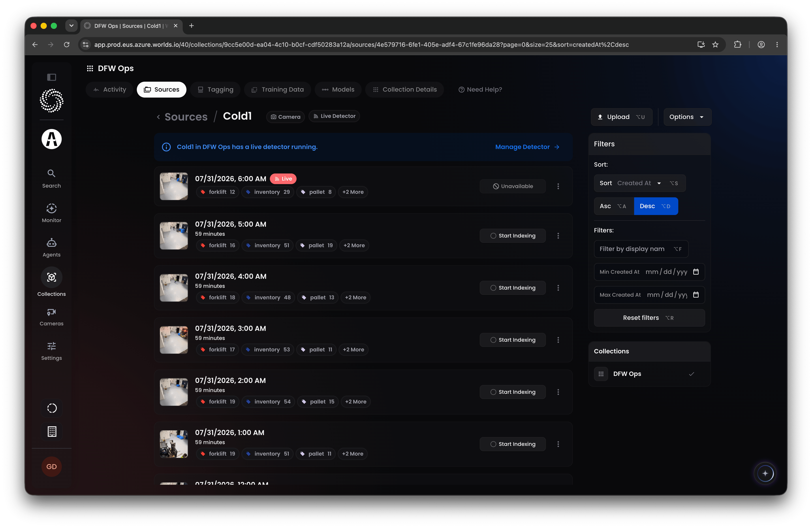Screen dimensions: 812x528
Task: Click the forklift 12 tag chip
Action: [x=218, y=192]
